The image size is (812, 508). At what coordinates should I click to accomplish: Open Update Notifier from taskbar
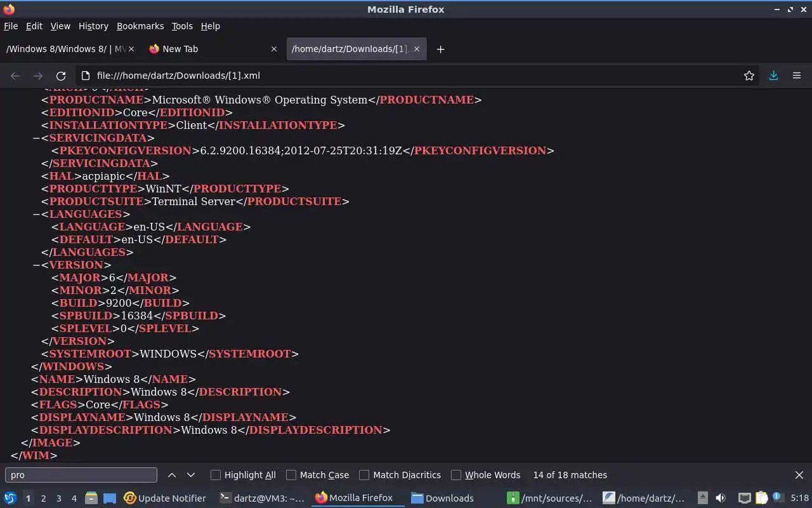click(x=165, y=498)
